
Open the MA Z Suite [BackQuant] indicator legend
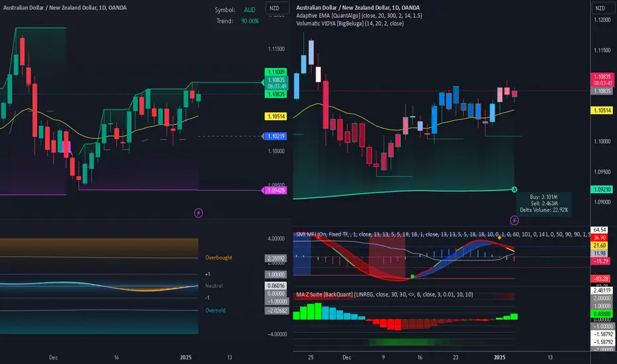pos(385,295)
